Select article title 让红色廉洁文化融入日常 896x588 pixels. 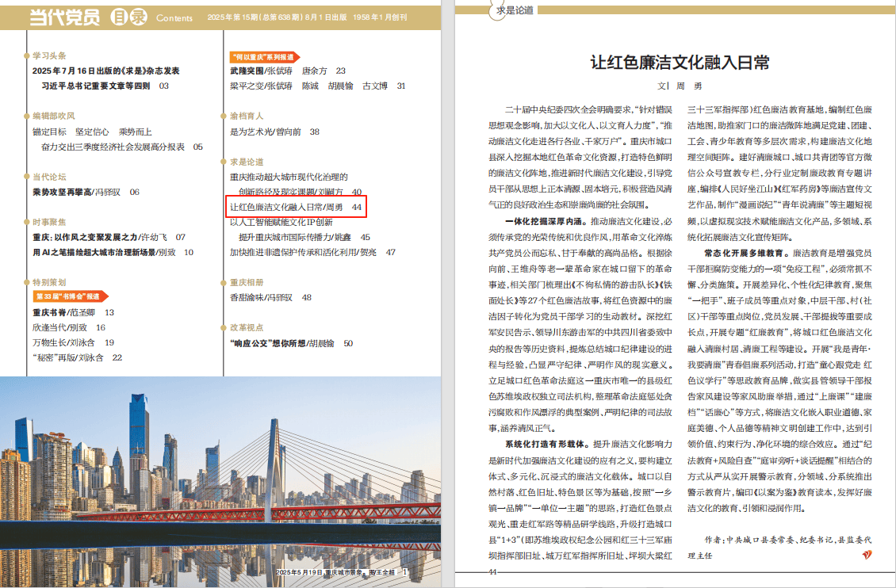[680, 63]
